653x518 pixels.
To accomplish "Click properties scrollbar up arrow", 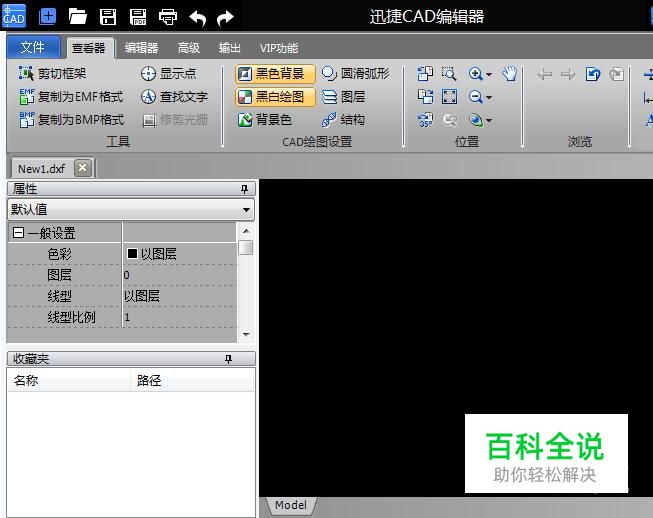I will coord(246,230).
